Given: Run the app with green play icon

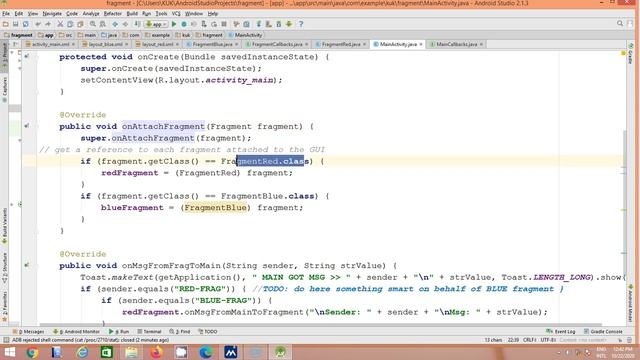Looking at the screenshot, I should coord(174,24).
